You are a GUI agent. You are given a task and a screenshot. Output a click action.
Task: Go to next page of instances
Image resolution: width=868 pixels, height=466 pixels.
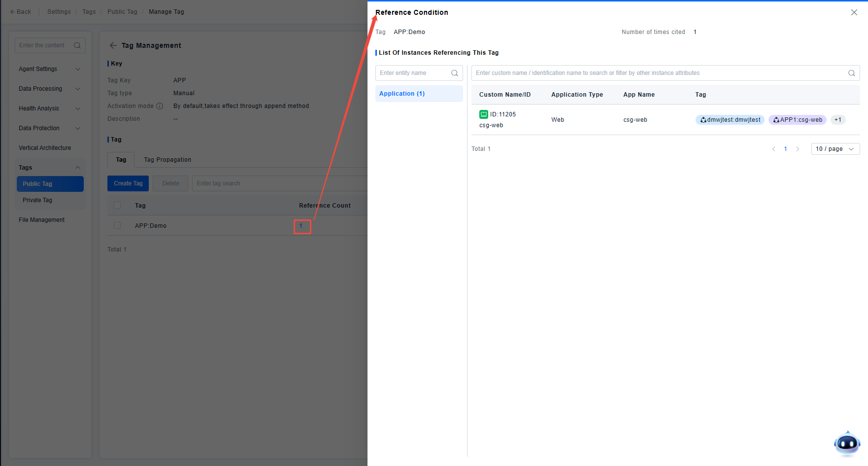[x=798, y=149]
